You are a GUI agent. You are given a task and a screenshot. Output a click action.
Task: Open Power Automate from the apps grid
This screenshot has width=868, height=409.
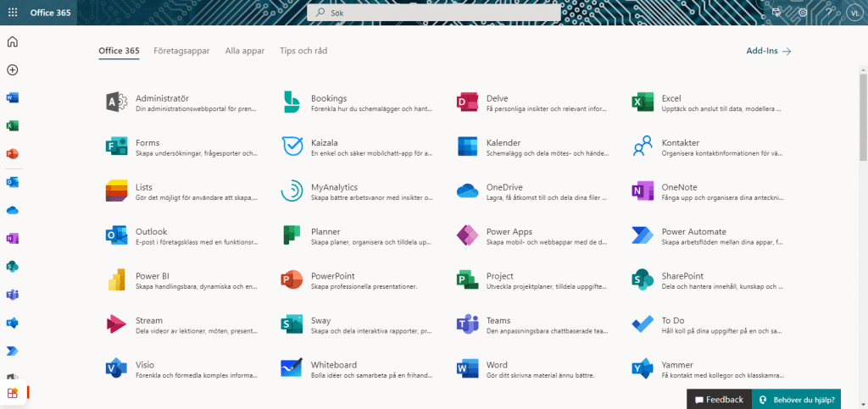(643, 235)
